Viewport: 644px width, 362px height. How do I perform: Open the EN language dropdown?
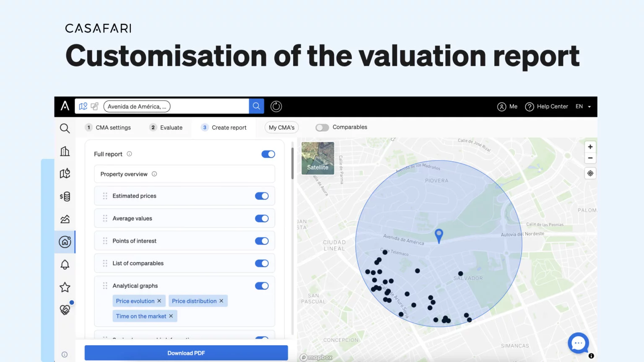[583, 106]
